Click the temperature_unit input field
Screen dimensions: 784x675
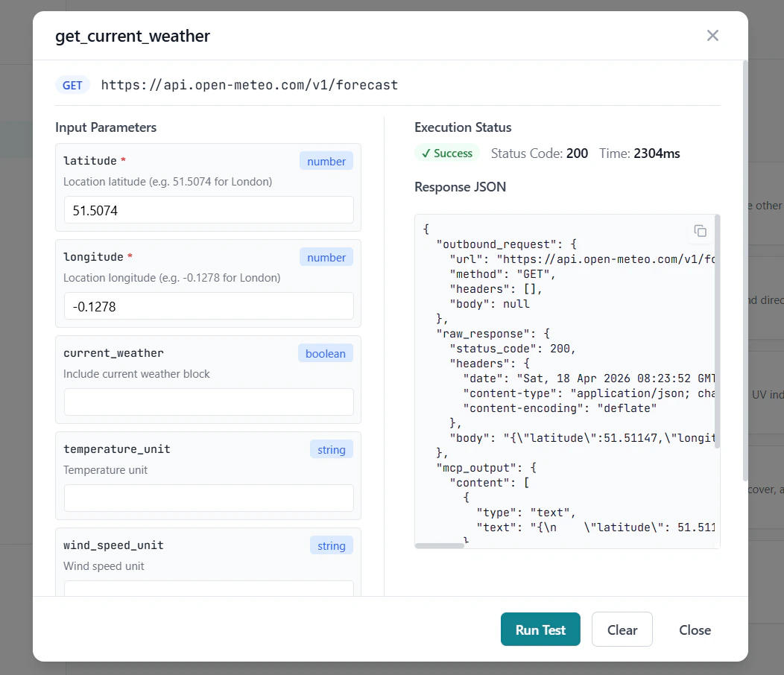[x=209, y=498]
